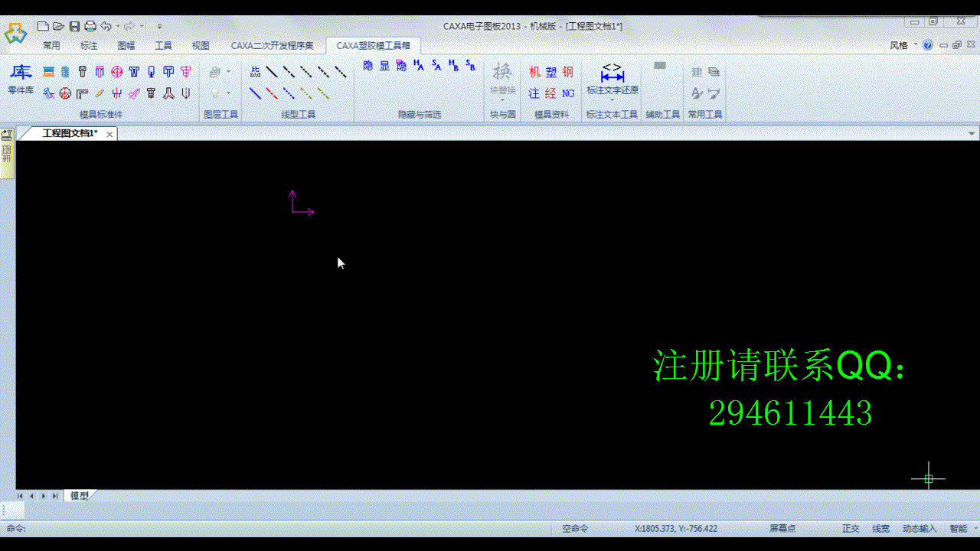Viewport: 980px width, 551px height.
Task: Click the red 机 mold data icon
Action: [534, 72]
